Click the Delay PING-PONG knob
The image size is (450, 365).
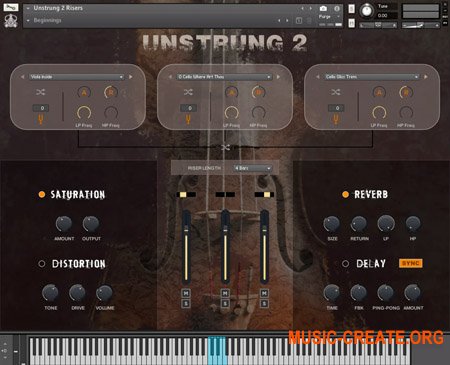click(386, 293)
